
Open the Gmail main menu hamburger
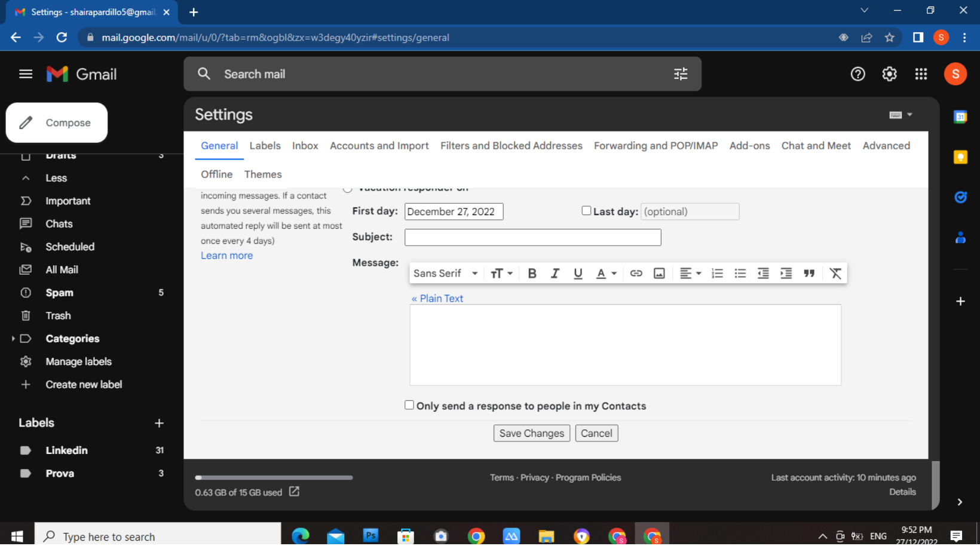(26, 74)
